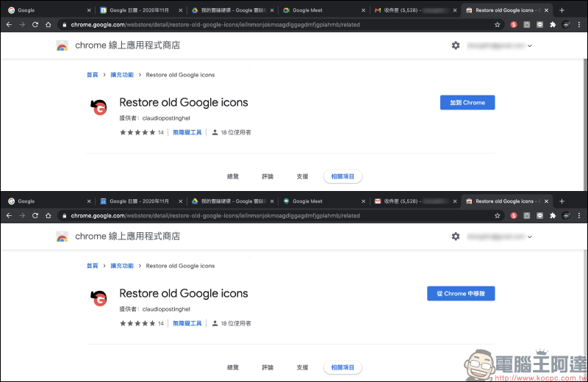Image resolution: width=588 pixels, height=382 pixels.
Task: Click red S extension icon in bottom toolbar
Action: click(514, 215)
